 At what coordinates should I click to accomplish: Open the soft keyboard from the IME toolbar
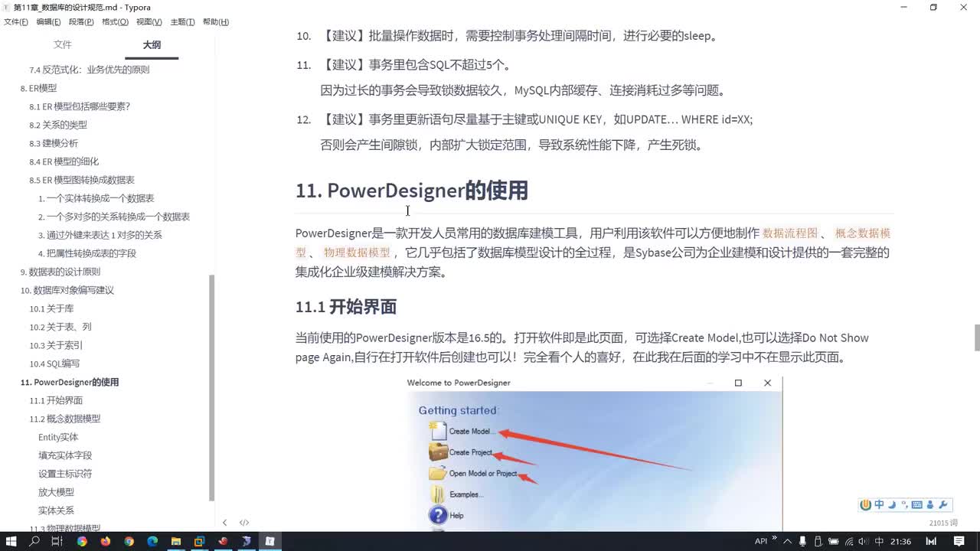pyautogui.click(x=917, y=505)
